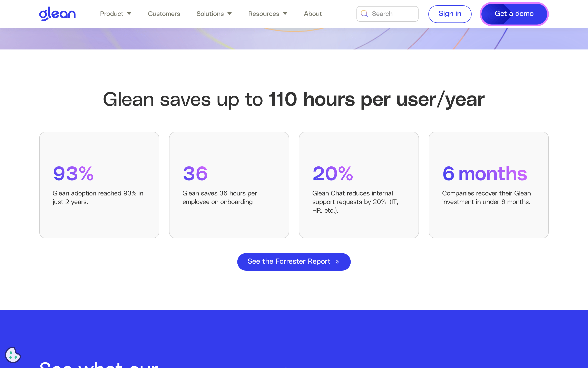Click the Sign in button
This screenshot has width=588, height=368.
click(450, 14)
